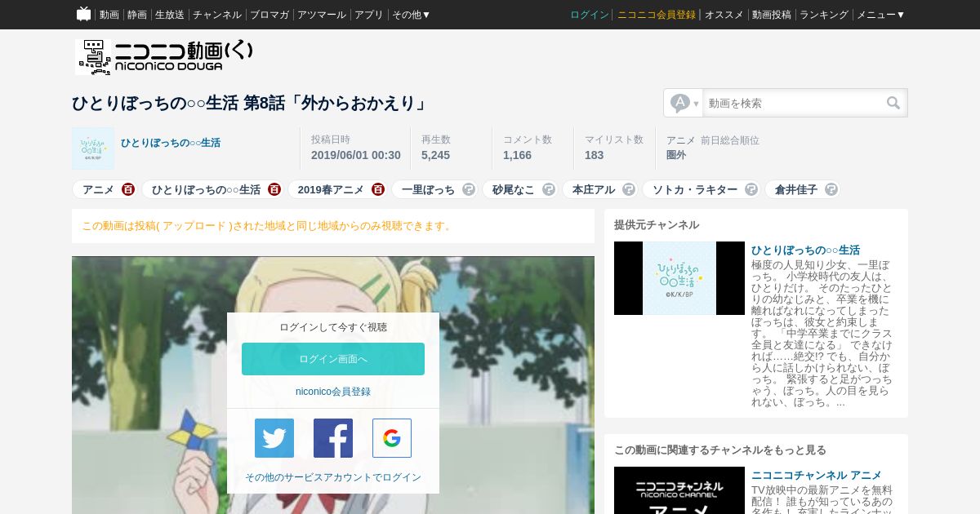Click the provider channel thumbnail in sidebar
Image resolution: width=980 pixels, height=514 pixels.
click(679, 278)
